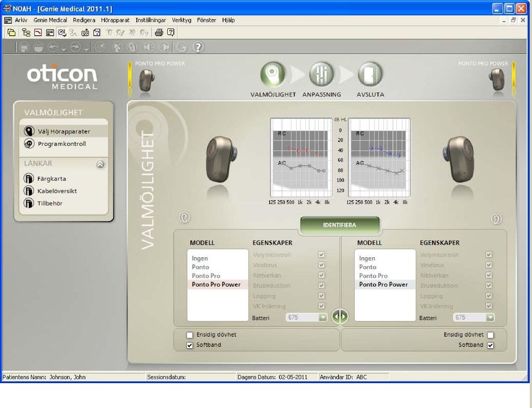Open the Verktyg menu
The width and height of the screenshot is (532, 408).
[x=182, y=20]
